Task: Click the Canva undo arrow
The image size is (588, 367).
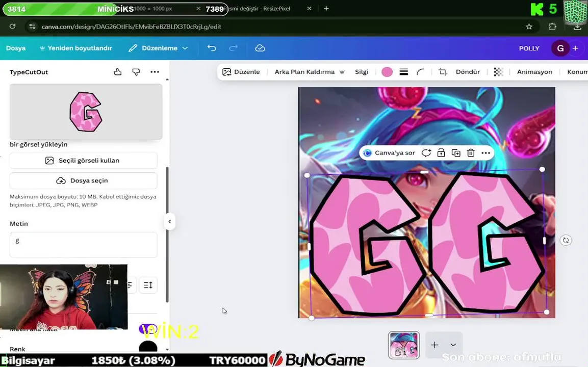Action: tap(212, 48)
